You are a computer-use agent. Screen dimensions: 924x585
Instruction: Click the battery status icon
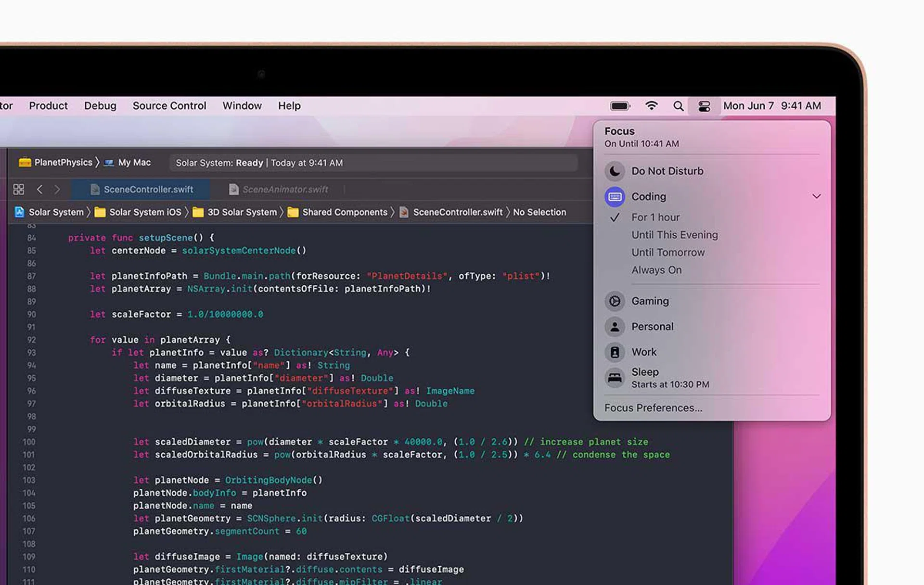(x=620, y=106)
